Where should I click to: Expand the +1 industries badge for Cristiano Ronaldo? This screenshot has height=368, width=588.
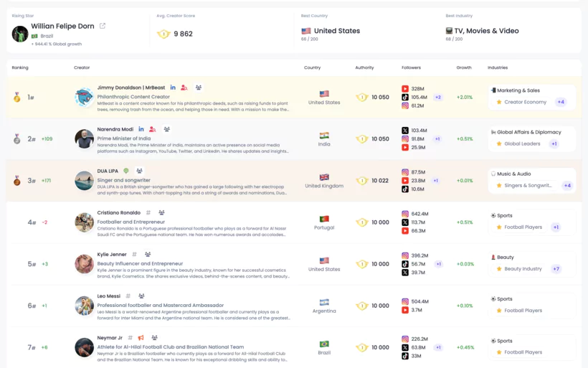(556, 227)
